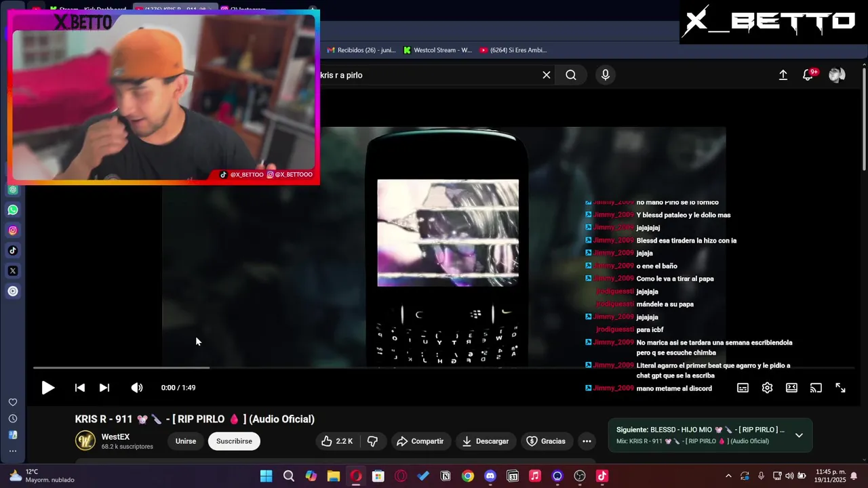Toggle subtitles on the player
868x488 pixels.
[x=743, y=388]
